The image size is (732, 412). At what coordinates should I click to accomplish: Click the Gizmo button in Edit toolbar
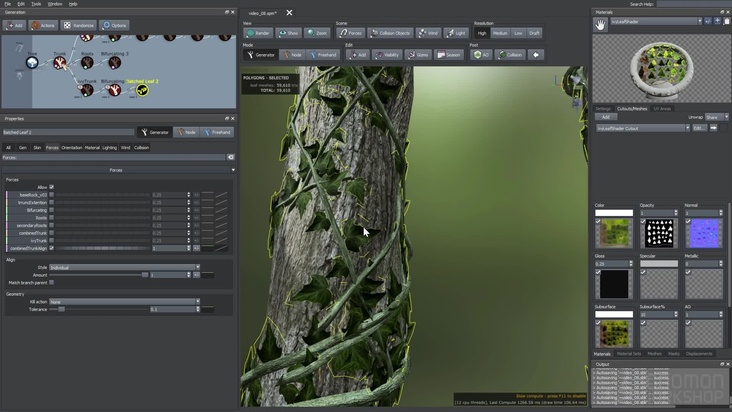(419, 55)
